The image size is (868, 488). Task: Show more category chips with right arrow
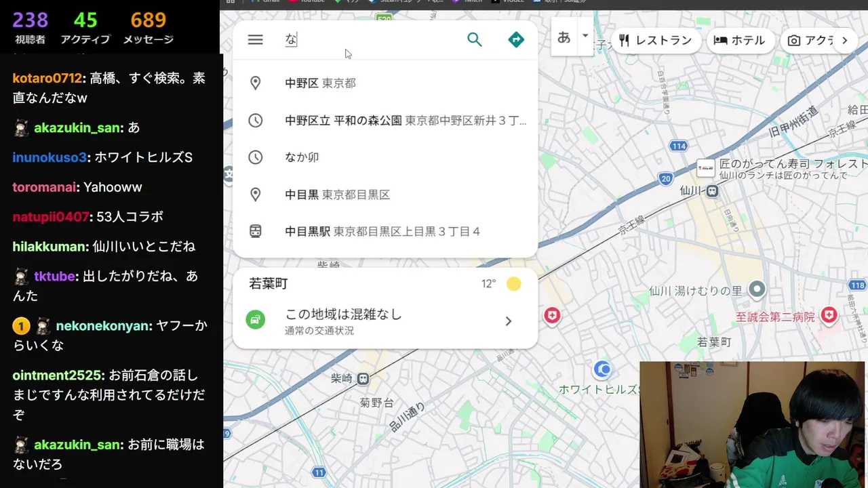pos(844,41)
